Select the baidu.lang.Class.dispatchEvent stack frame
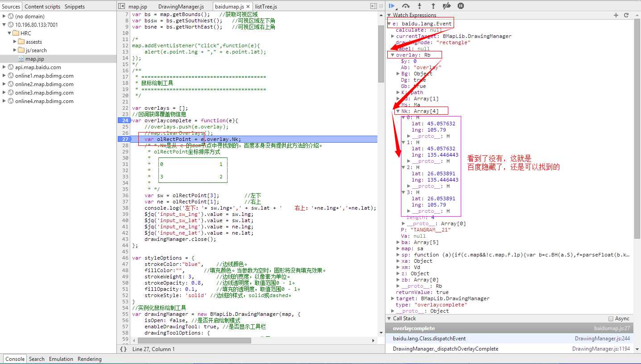 [x=509, y=339]
